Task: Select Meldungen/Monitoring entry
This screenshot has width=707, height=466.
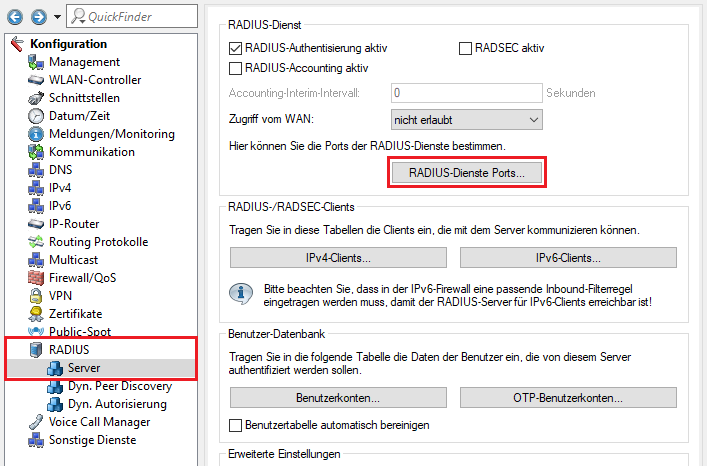Action: [x=112, y=134]
